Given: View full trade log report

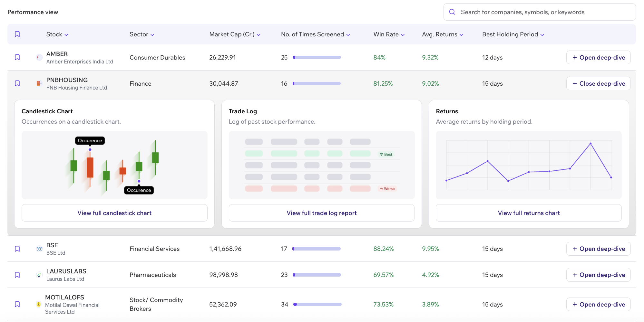Looking at the screenshot, I should (x=321, y=213).
